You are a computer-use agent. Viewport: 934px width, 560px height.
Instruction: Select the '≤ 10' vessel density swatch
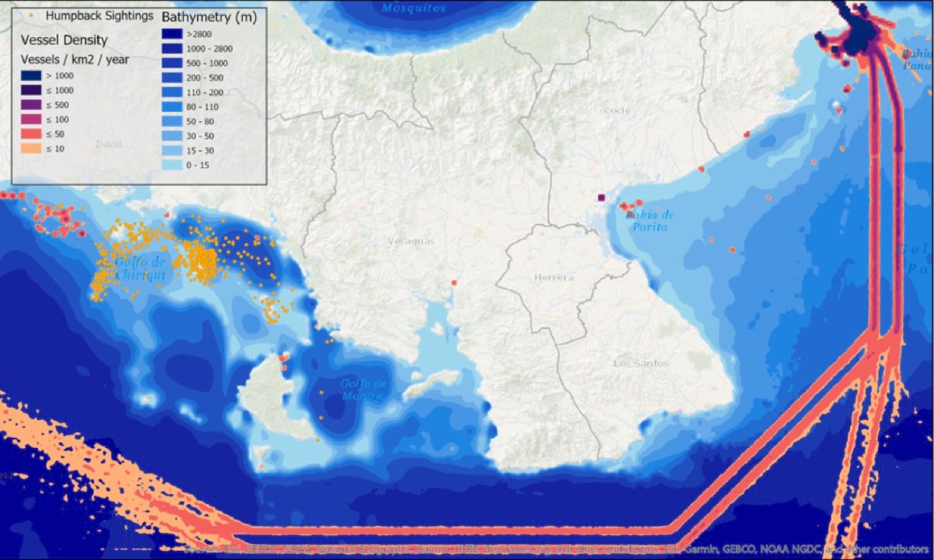30,149
